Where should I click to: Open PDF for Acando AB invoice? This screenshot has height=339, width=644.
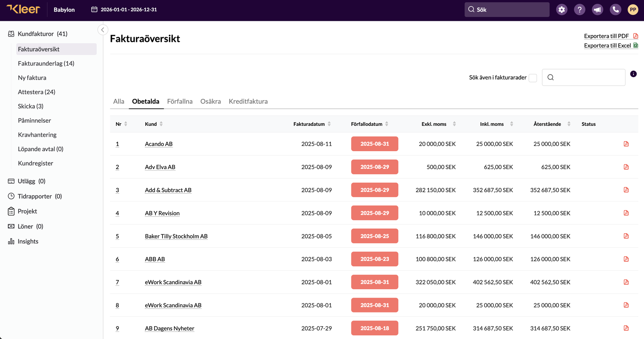click(x=626, y=144)
